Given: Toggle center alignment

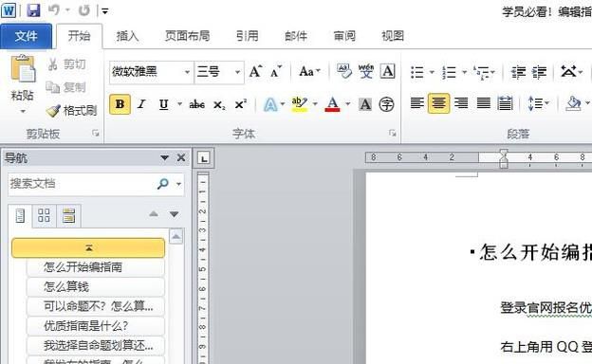Looking at the screenshot, I should click(x=438, y=103).
